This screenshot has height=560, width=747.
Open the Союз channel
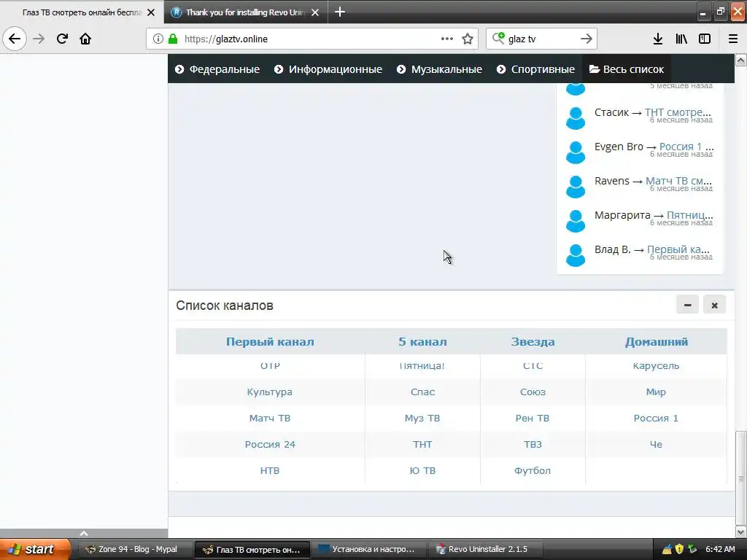pos(533,392)
